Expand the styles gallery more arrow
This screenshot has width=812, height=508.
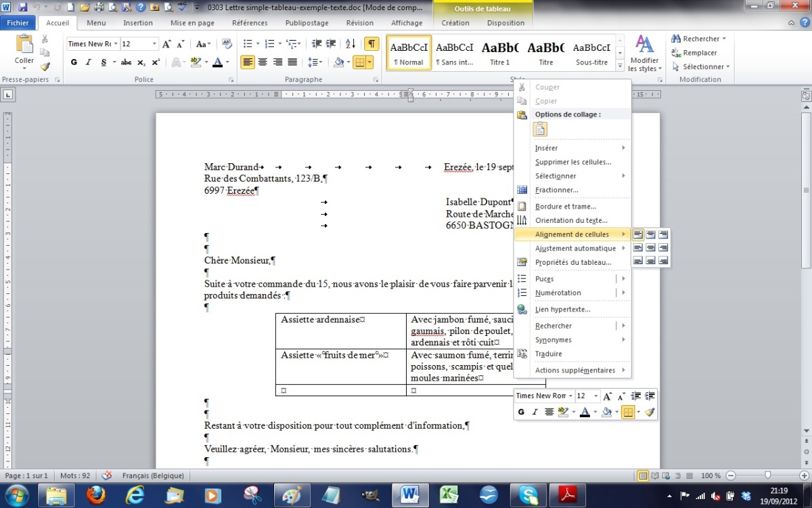click(x=620, y=66)
